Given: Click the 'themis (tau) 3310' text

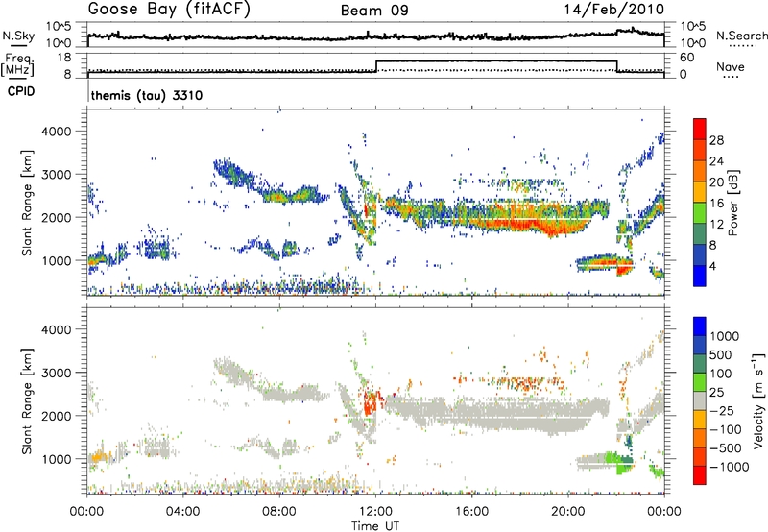Looking at the screenshot, I should (147, 95).
